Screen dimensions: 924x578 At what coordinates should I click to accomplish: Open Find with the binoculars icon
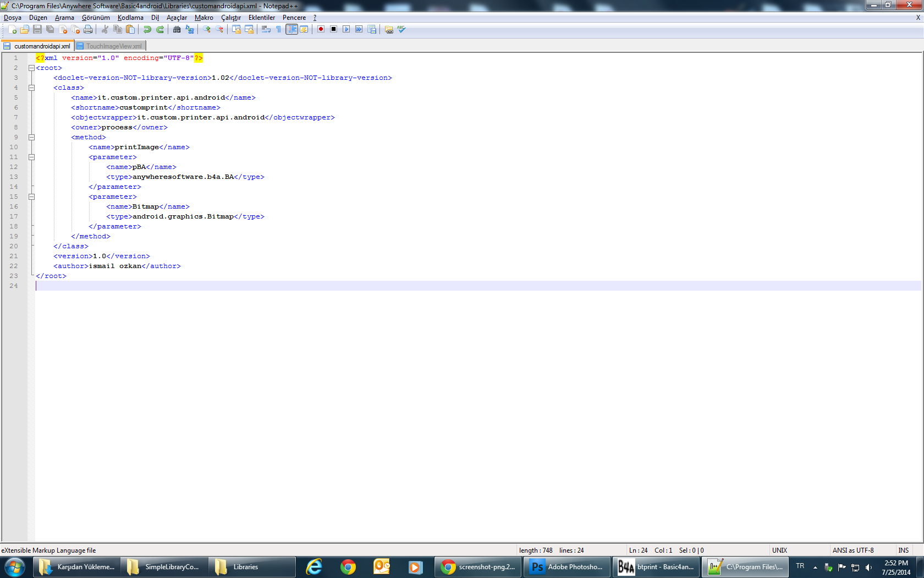177,29
